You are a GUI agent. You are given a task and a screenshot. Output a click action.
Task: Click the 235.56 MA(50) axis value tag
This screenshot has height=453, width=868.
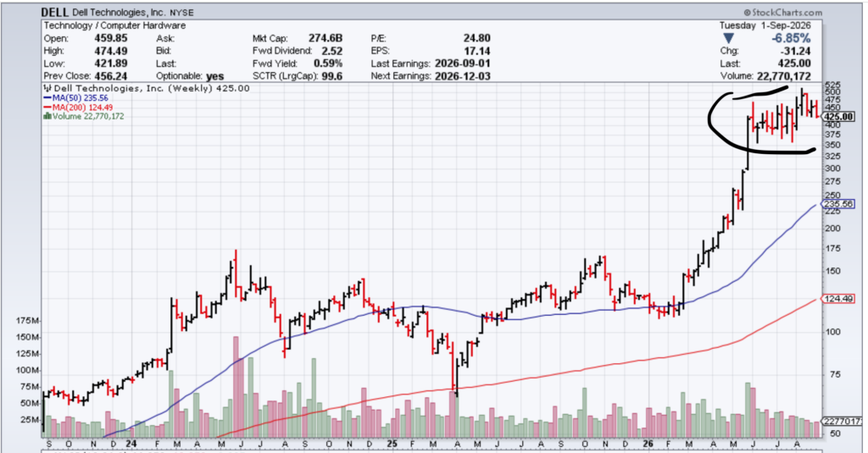click(x=838, y=204)
